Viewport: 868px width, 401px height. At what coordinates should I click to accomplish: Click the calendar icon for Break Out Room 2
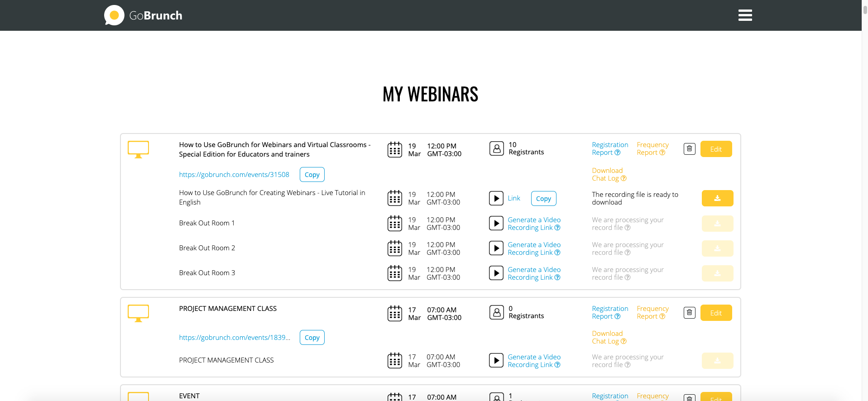click(395, 248)
